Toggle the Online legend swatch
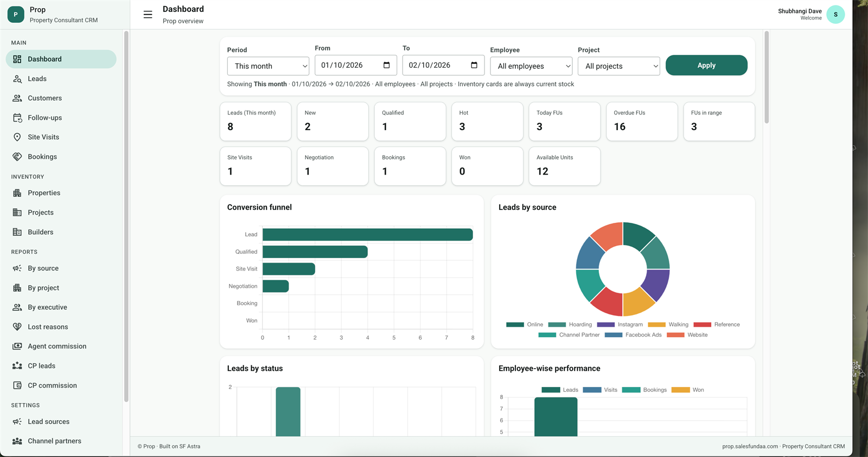This screenshot has width=868, height=457. tap(515, 325)
